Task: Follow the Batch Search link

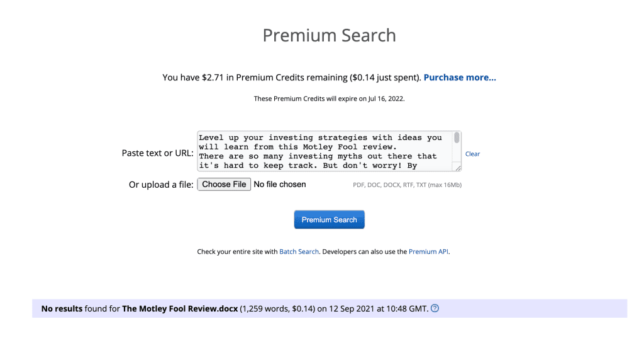Action: 299,252
